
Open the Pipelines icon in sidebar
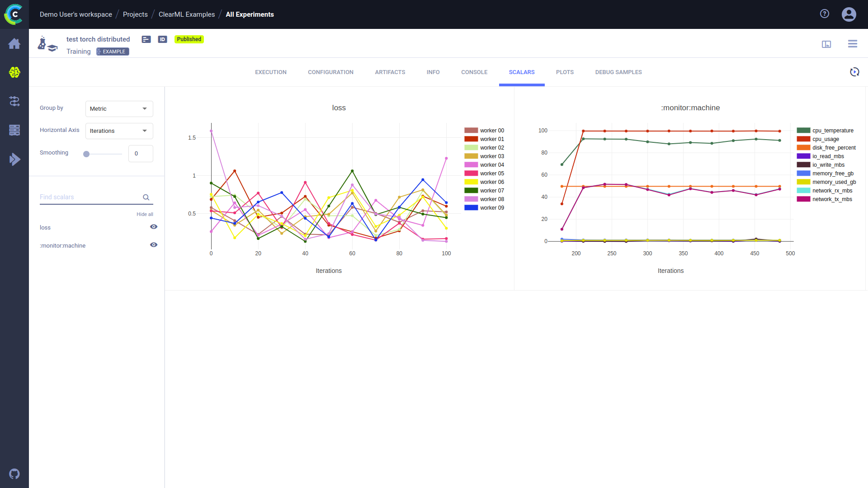click(x=14, y=101)
